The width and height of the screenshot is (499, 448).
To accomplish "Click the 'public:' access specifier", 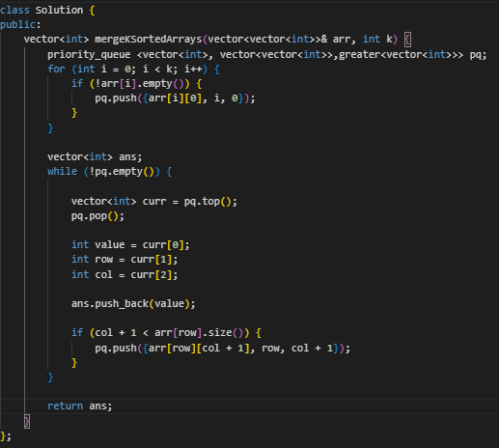I will (x=20, y=24).
